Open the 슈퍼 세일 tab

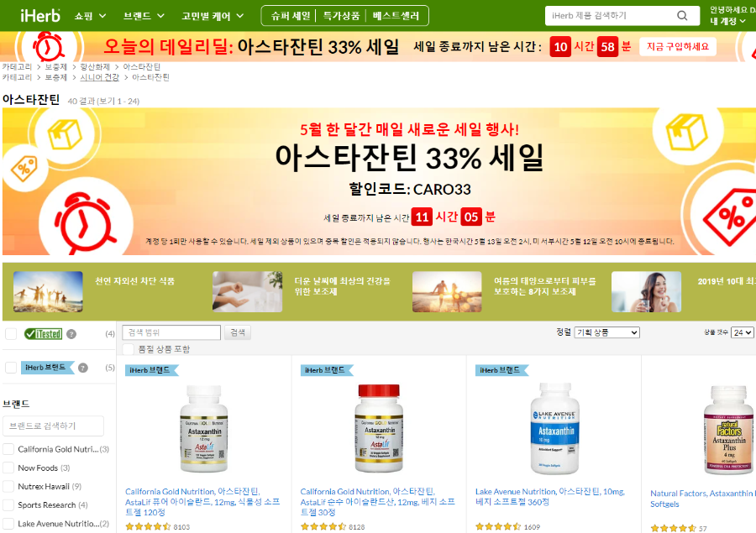(291, 16)
